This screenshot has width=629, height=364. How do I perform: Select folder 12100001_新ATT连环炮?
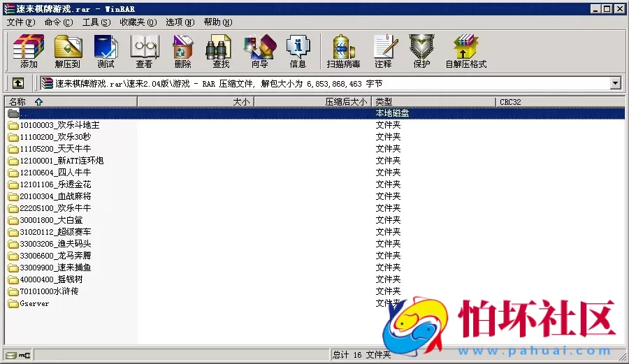pos(62,161)
